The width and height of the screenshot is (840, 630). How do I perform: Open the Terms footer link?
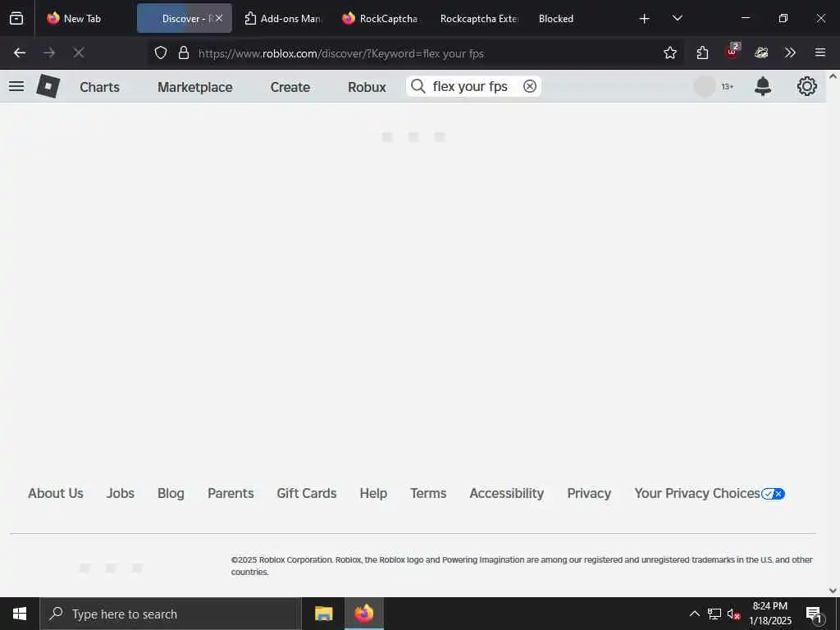tap(428, 493)
